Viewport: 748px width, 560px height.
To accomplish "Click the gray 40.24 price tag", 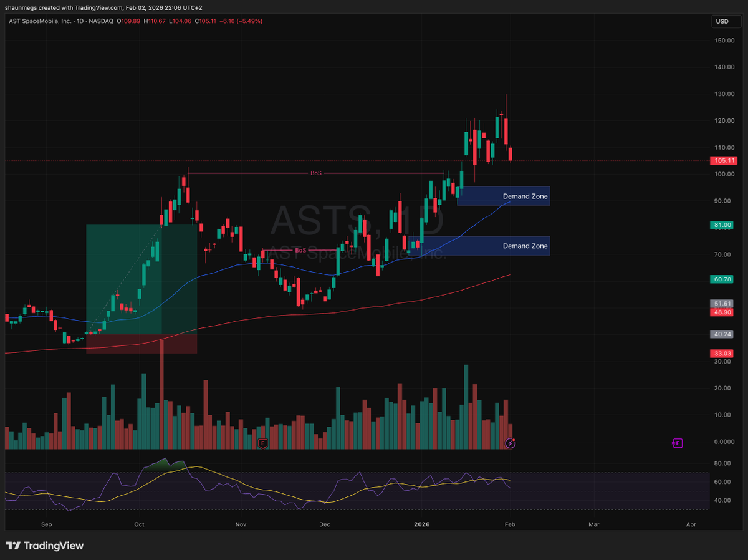I will (721, 334).
